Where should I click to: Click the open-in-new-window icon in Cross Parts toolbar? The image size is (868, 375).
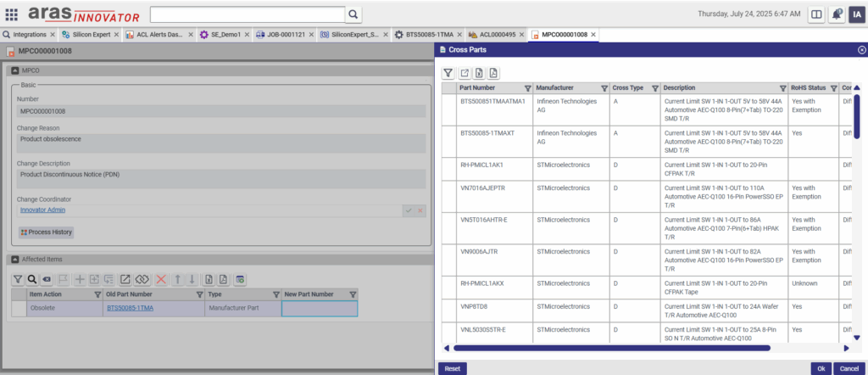[465, 73]
